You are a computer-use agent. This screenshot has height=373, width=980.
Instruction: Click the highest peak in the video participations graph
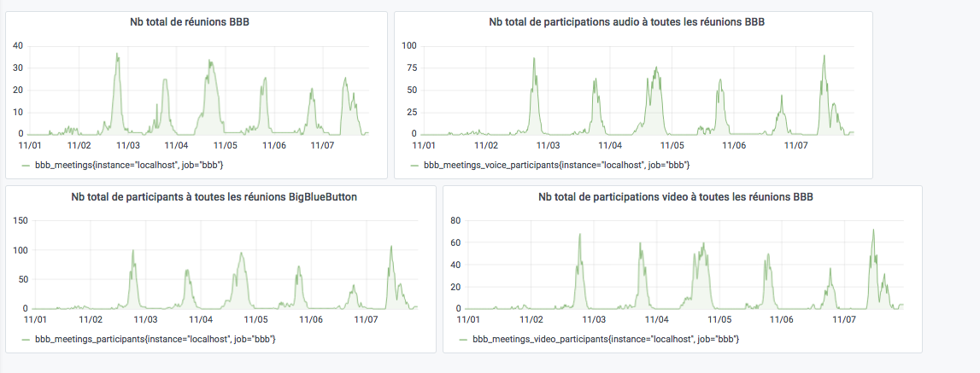(x=872, y=230)
